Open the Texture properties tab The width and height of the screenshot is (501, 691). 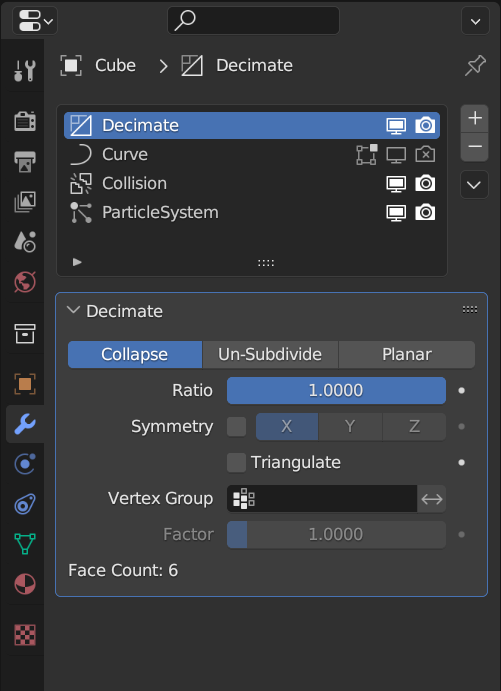[25, 635]
